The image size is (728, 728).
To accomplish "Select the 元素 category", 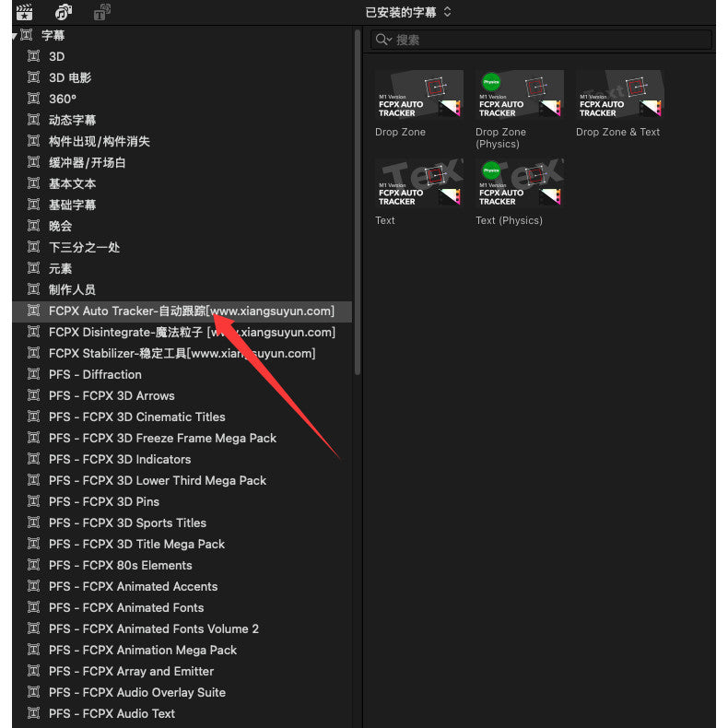I will [182, 268].
